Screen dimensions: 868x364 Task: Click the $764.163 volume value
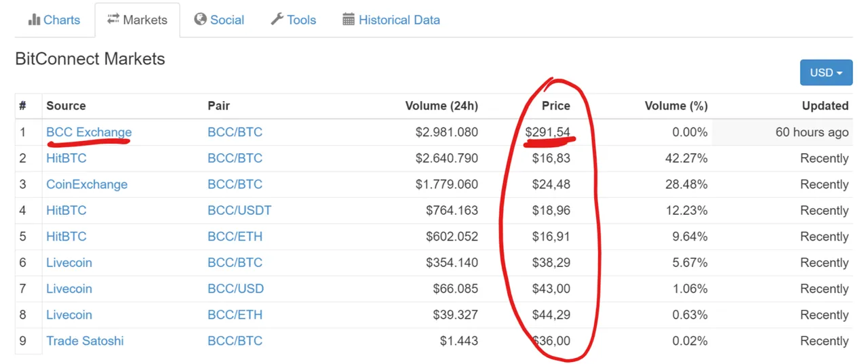click(x=452, y=210)
